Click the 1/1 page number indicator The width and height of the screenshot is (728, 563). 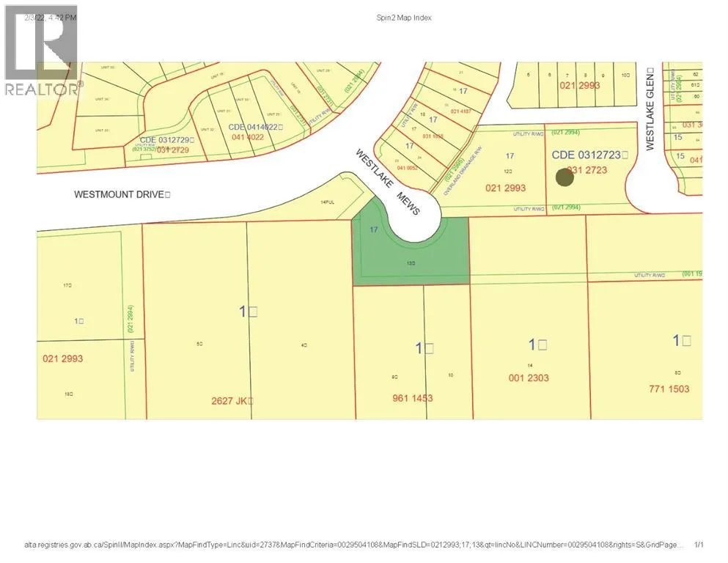click(x=699, y=545)
